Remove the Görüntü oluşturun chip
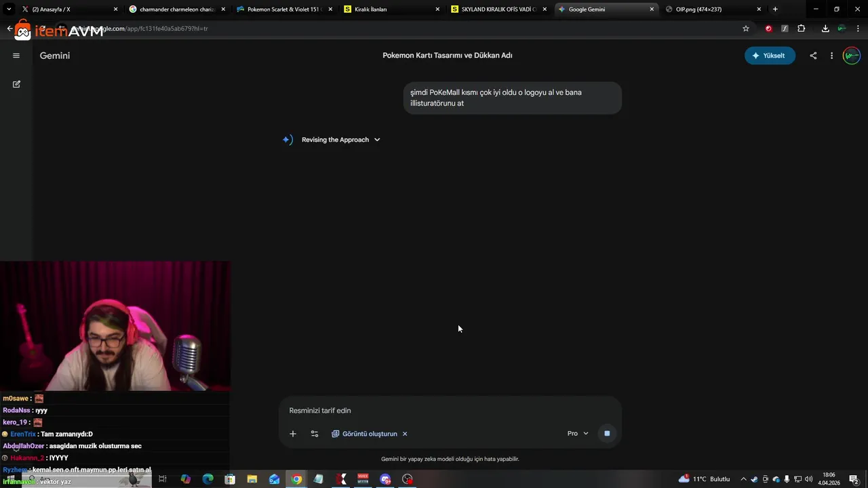 click(x=405, y=434)
